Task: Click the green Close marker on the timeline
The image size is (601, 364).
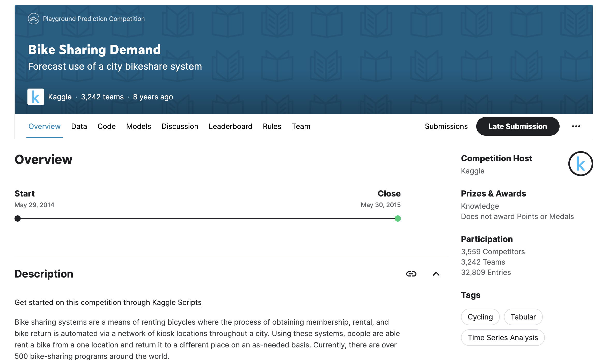Action: (398, 219)
